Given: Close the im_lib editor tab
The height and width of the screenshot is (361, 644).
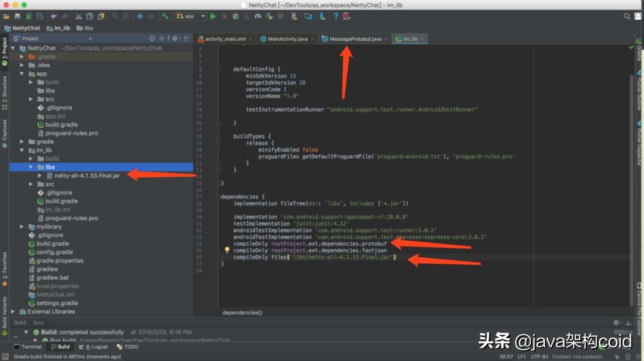Looking at the screenshot, I should pos(422,39).
